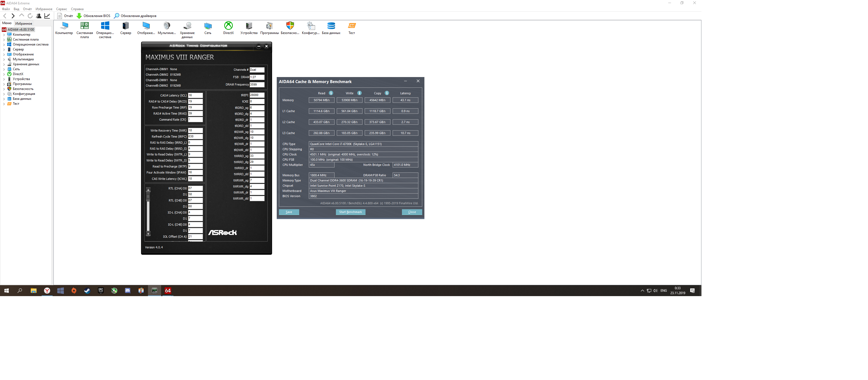
Task: Click the Forward navigation arrow
Action: click(13, 16)
